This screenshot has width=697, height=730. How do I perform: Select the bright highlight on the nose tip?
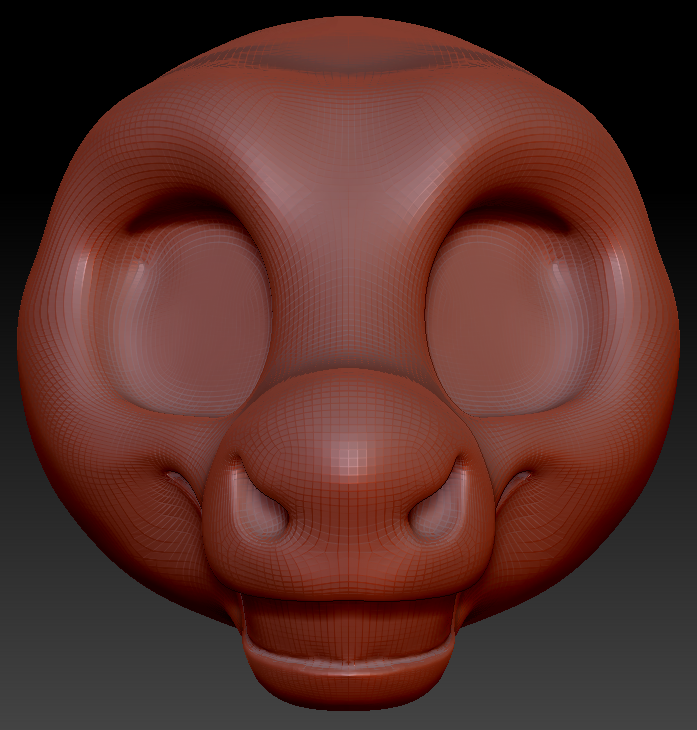[350, 455]
